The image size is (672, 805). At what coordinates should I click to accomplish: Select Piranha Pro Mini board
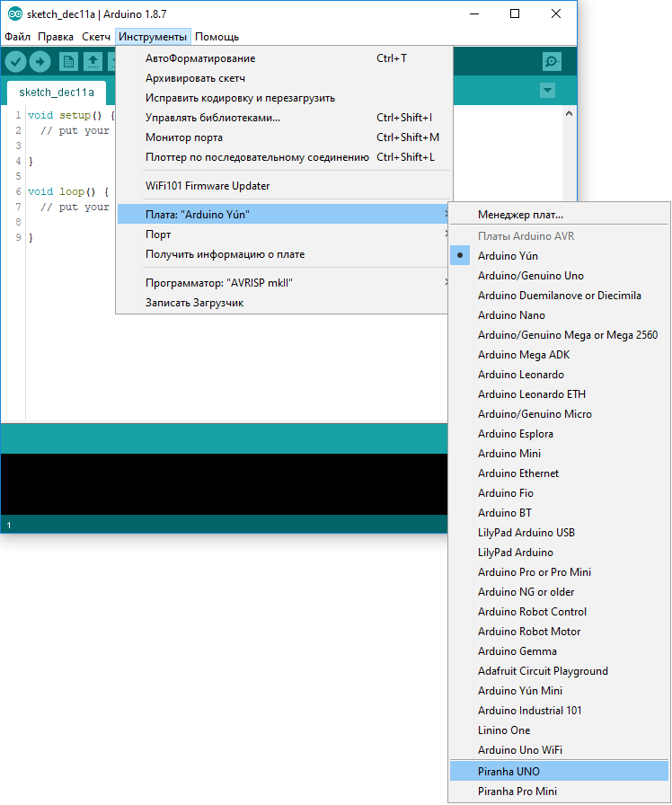559,792
